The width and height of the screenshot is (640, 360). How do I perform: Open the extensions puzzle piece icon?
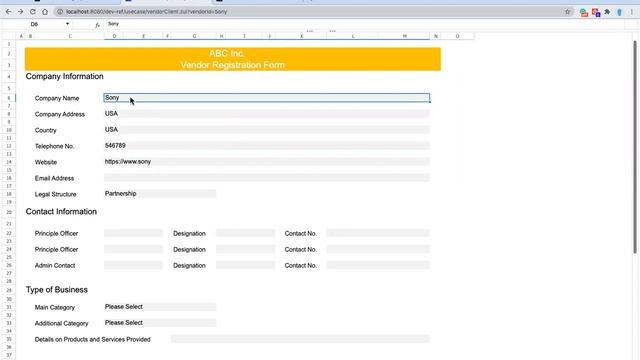point(607,12)
